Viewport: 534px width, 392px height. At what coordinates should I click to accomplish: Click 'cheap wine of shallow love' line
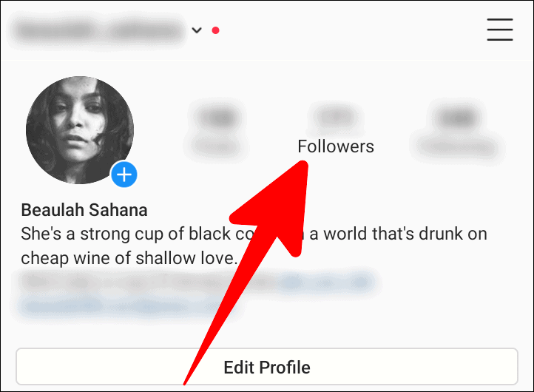coord(129,258)
